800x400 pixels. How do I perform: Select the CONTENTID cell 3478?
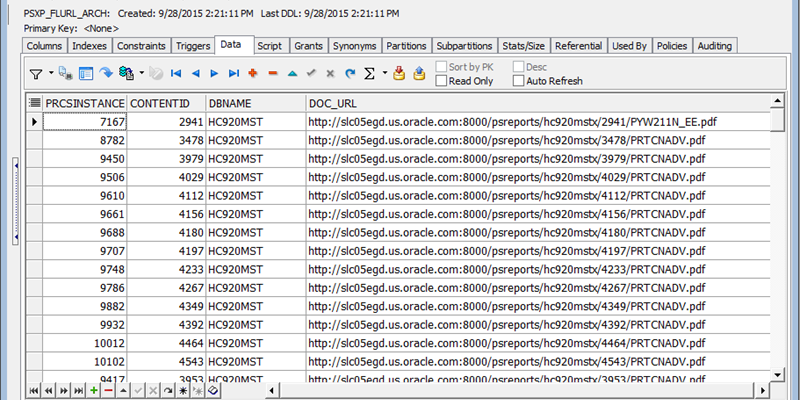pyautogui.click(x=166, y=140)
